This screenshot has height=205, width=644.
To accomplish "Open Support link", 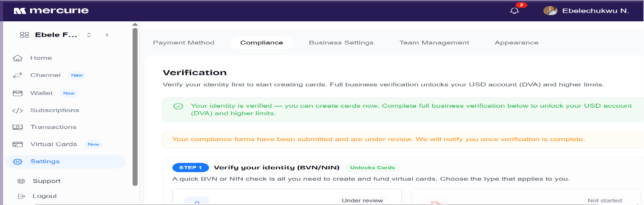I will pos(47,181).
